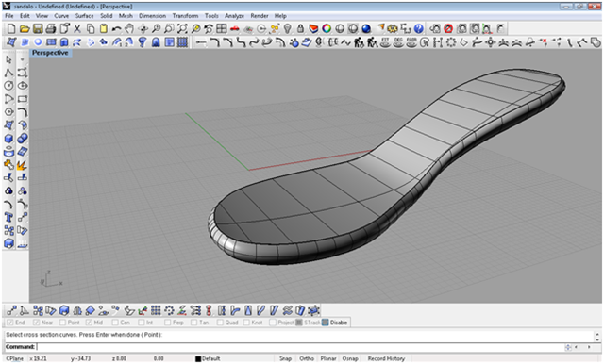Open the Curve menu

(x=61, y=16)
